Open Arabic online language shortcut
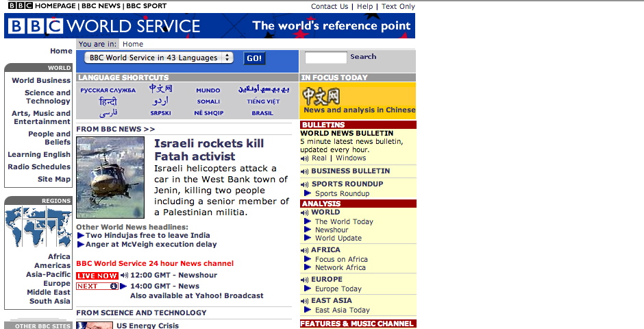The height and width of the screenshot is (329, 644). tap(263, 89)
